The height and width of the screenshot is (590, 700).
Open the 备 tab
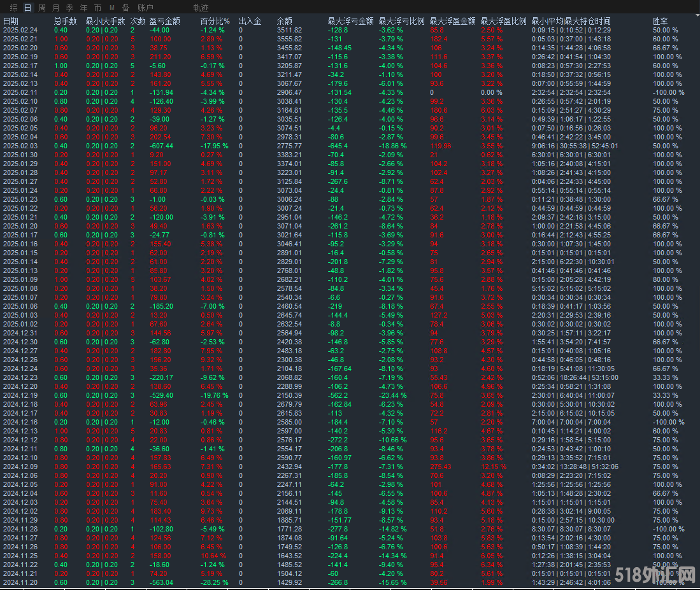coord(125,8)
